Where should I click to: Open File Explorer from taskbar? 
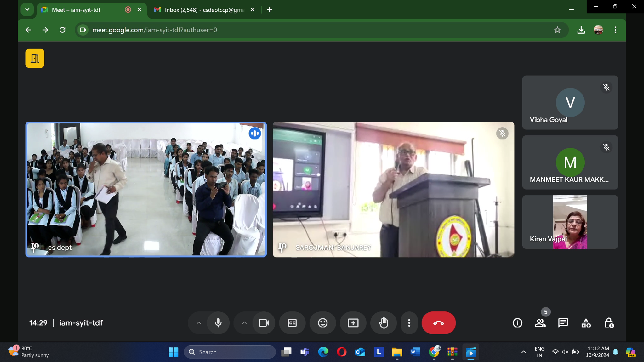coord(397,352)
